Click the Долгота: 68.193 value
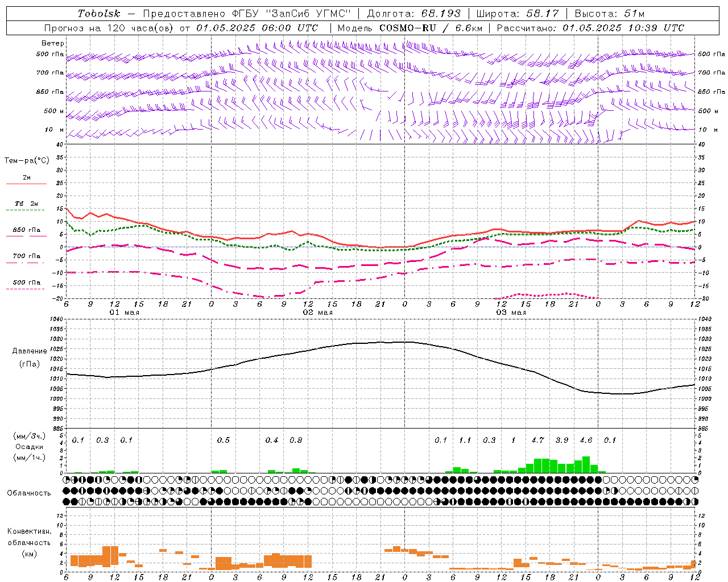Viewport: 728px width, 582px height. point(414,14)
